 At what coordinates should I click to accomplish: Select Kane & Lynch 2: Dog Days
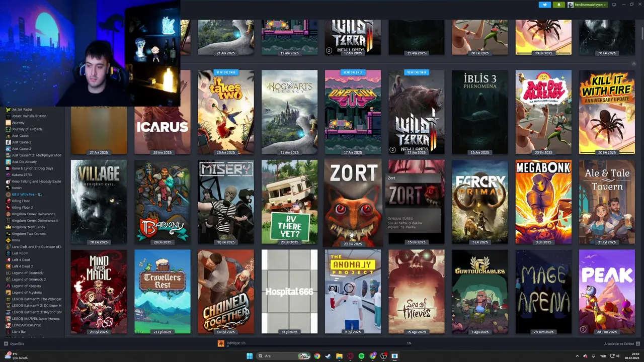pyautogui.click(x=32, y=168)
